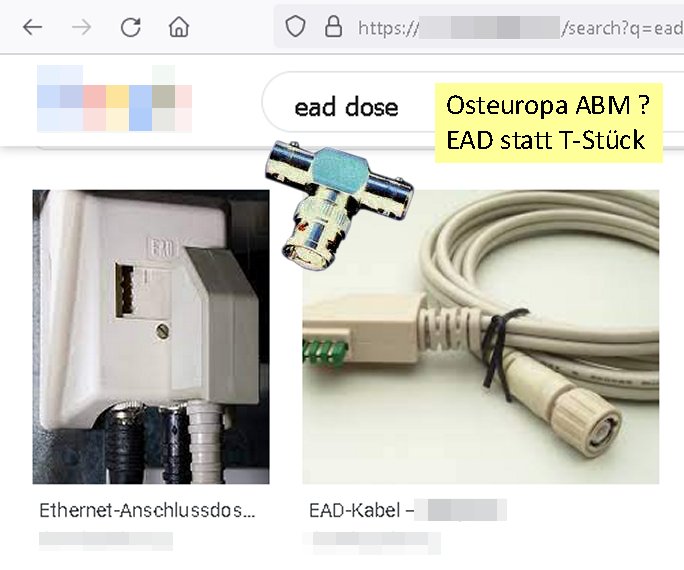Open the 'Ethernet-Anschlussdos...' result title
The width and height of the screenshot is (684, 570).
147,510
